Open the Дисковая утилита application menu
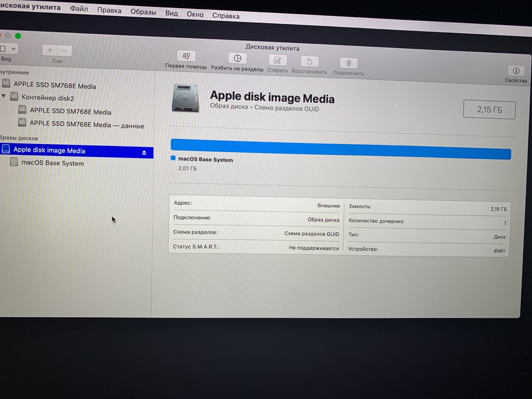Screen dimensions: 532x399 click(x=30, y=7)
